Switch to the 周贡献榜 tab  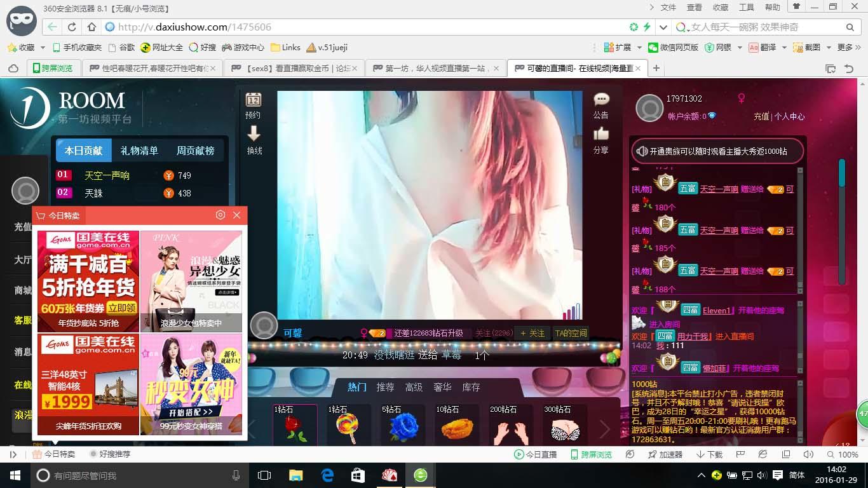point(196,151)
